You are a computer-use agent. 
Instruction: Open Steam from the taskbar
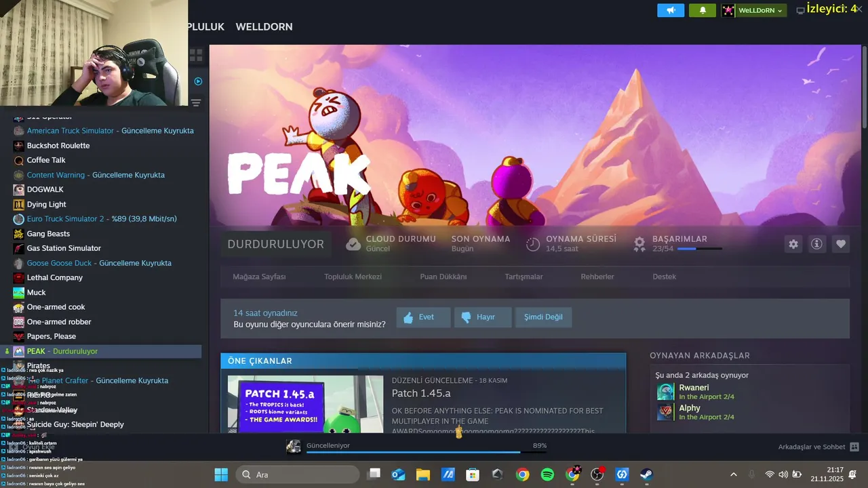point(646,474)
